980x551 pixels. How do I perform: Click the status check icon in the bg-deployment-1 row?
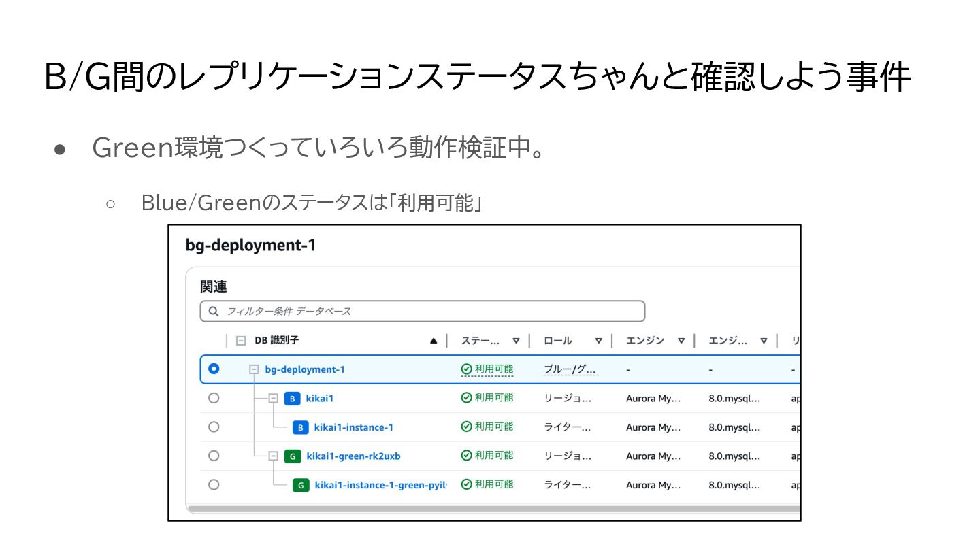(x=466, y=369)
